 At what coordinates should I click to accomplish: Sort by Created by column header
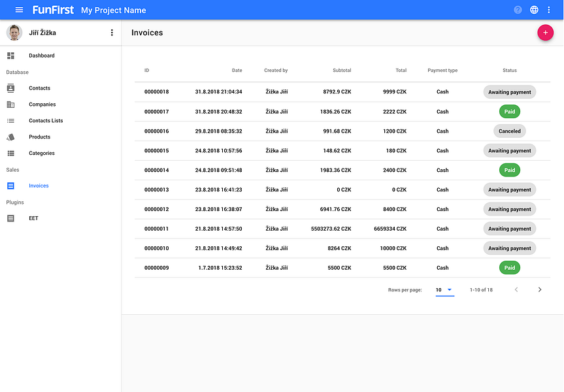click(276, 71)
